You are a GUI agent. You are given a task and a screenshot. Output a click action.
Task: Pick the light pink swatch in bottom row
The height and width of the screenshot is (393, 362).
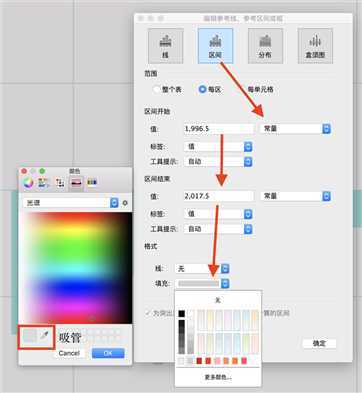point(217,361)
